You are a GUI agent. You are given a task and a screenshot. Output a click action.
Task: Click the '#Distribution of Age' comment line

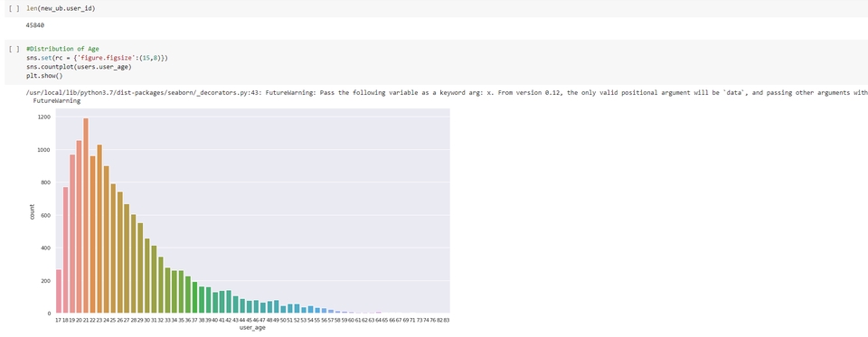coord(62,49)
